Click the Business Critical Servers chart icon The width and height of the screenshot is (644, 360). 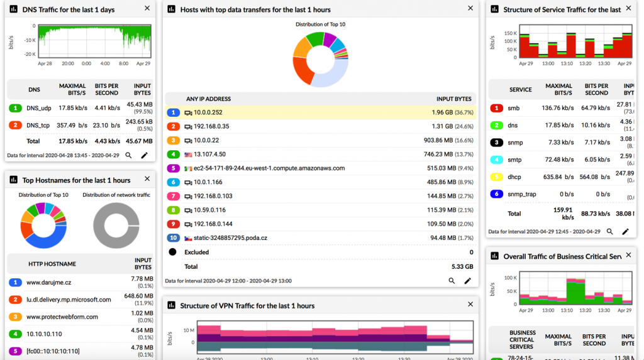pyautogui.click(x=494, y=256)
